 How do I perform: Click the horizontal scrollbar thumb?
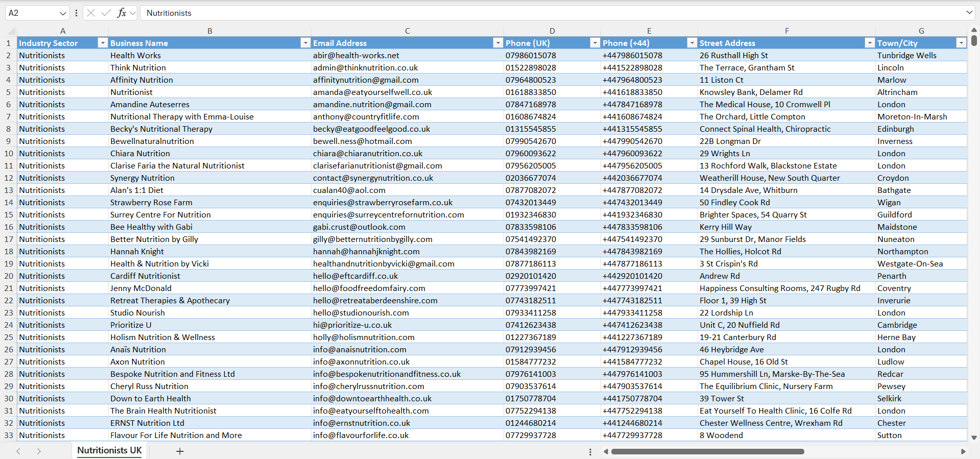pos(708,451)
